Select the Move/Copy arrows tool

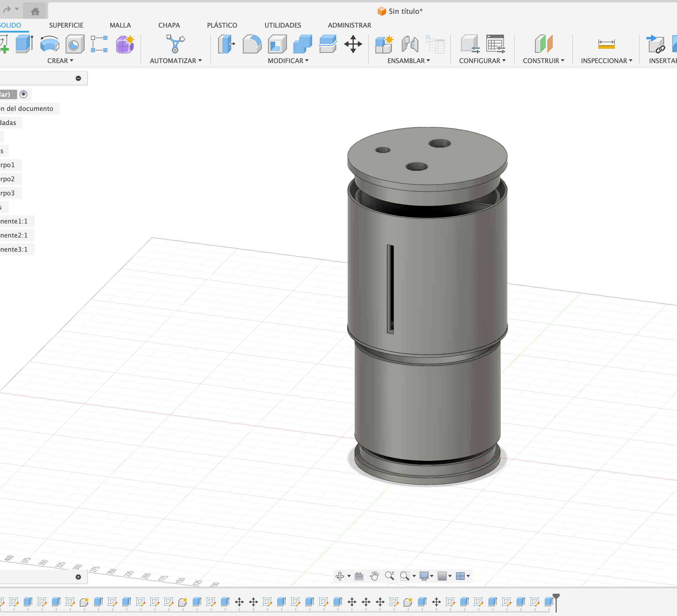[353, 44]
